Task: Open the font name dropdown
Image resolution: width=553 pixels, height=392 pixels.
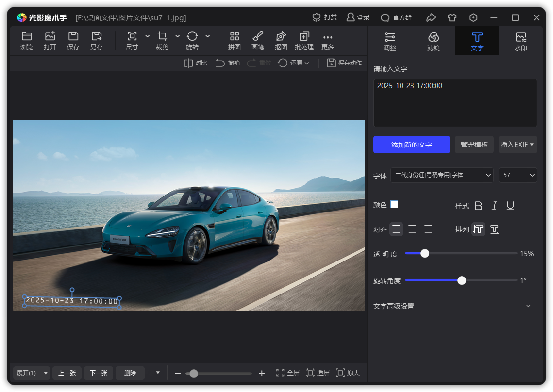Action: pyautogui.click(x=442, y=175)
